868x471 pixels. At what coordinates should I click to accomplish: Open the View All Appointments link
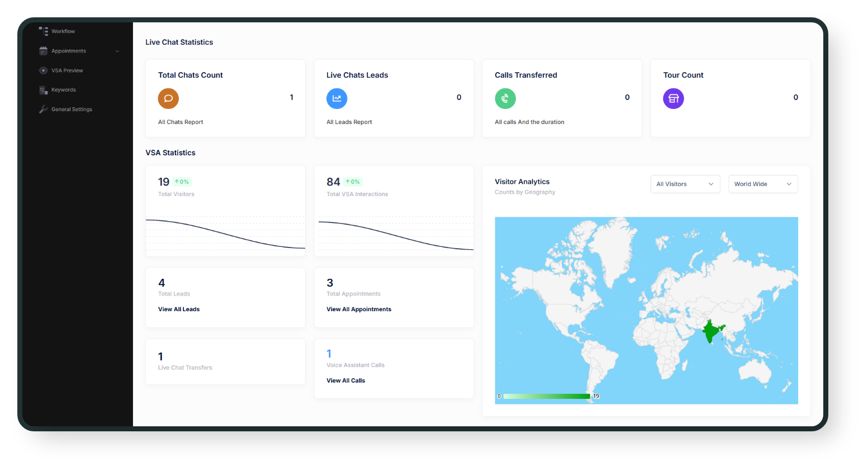pos(359,310)
